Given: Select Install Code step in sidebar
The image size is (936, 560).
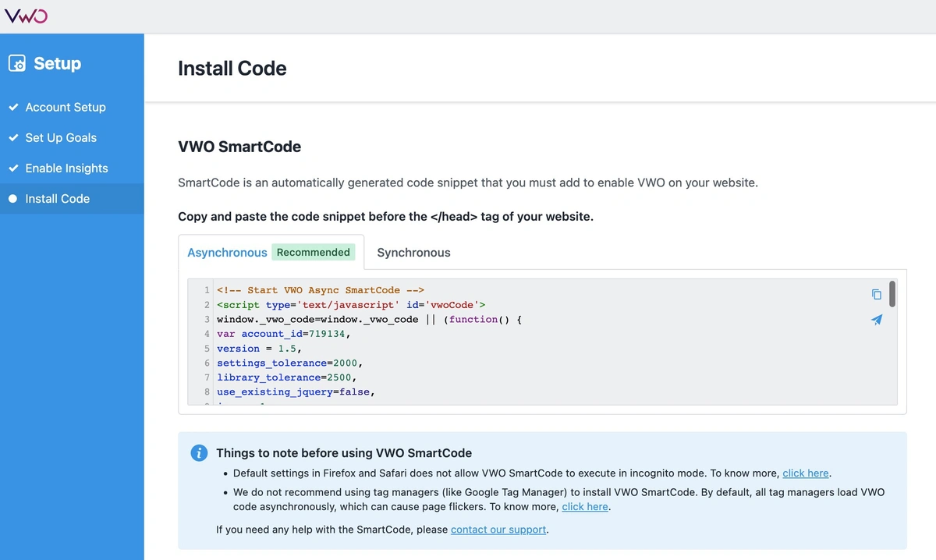Looking at the screenshot, I should (x=72, y=199).
